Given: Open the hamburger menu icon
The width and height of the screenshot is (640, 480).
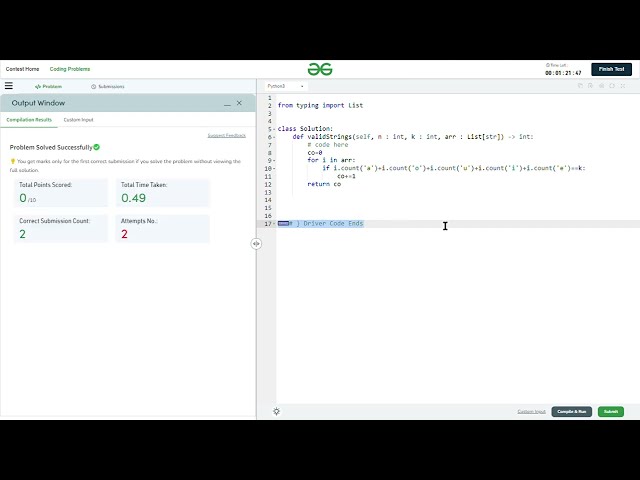Looking at the screenshot, I should 9,86.
